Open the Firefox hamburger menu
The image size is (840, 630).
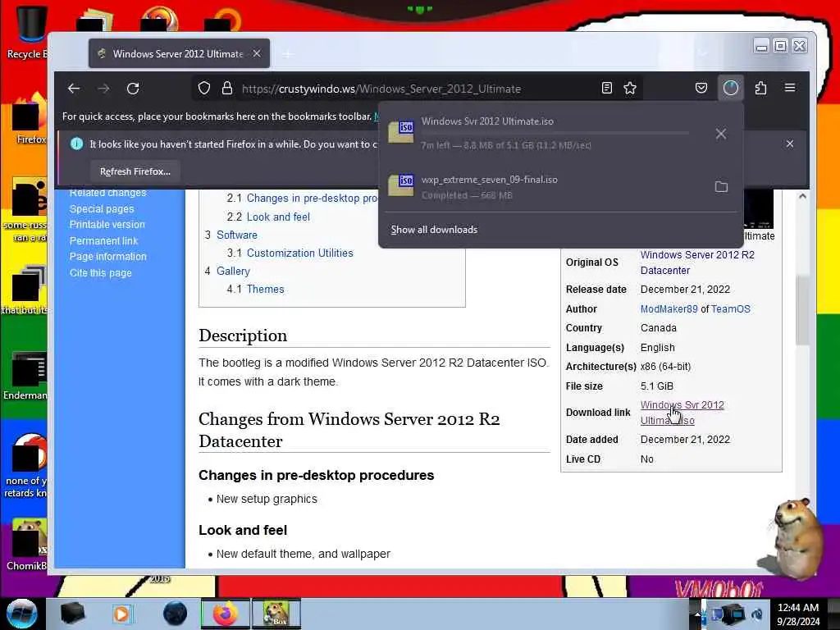[x=790, y=88]
